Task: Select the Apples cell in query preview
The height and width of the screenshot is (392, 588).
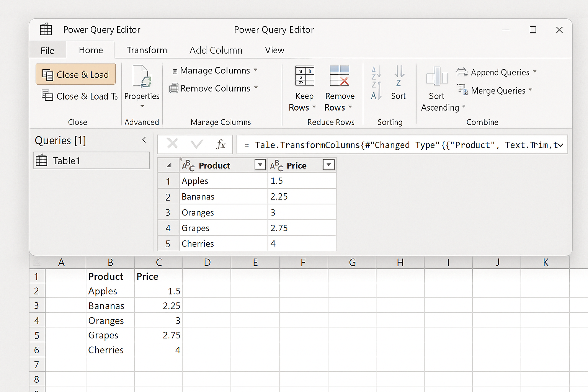Action: coord(224,181)
